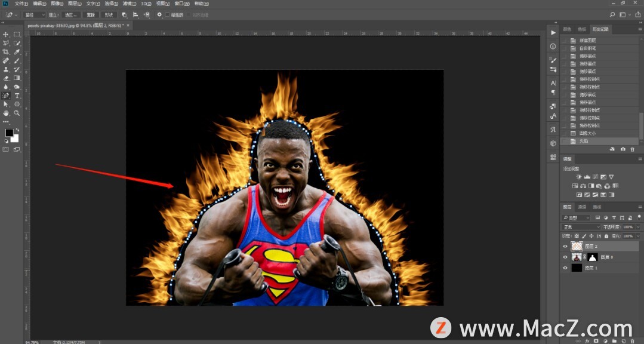Select the Freeform Pen tool

click(6, 96)
